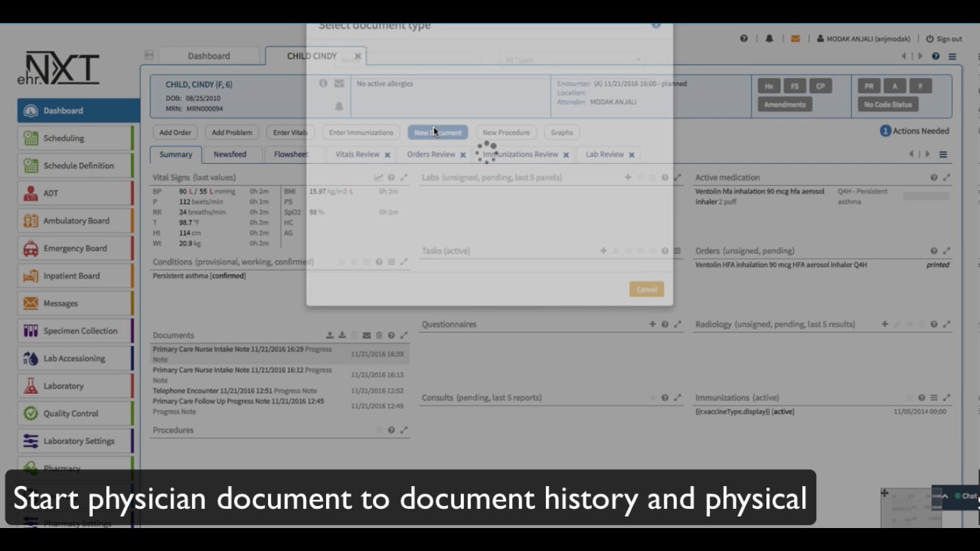Select the Summary tab
Image resolution: width=980 pixels, height=551 pixels.
point(176,155)
